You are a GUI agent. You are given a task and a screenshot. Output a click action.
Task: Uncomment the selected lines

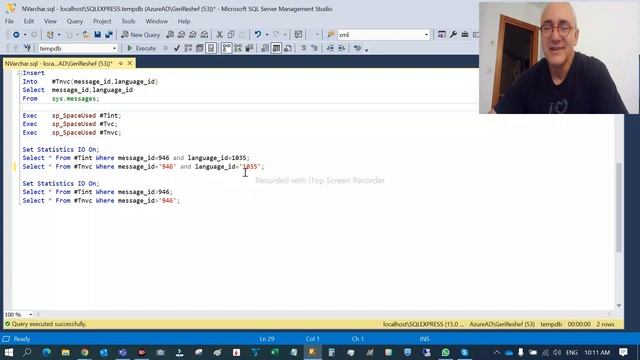314,48
